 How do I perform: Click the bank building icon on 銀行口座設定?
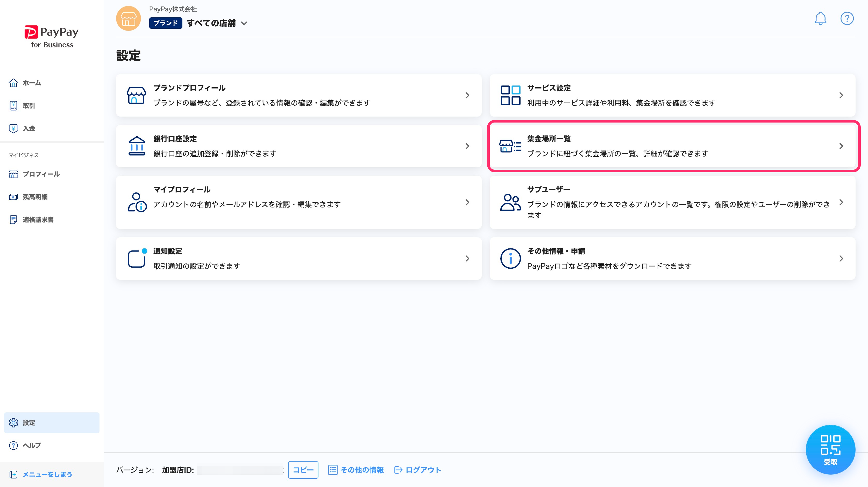click(x=137, y=146)
